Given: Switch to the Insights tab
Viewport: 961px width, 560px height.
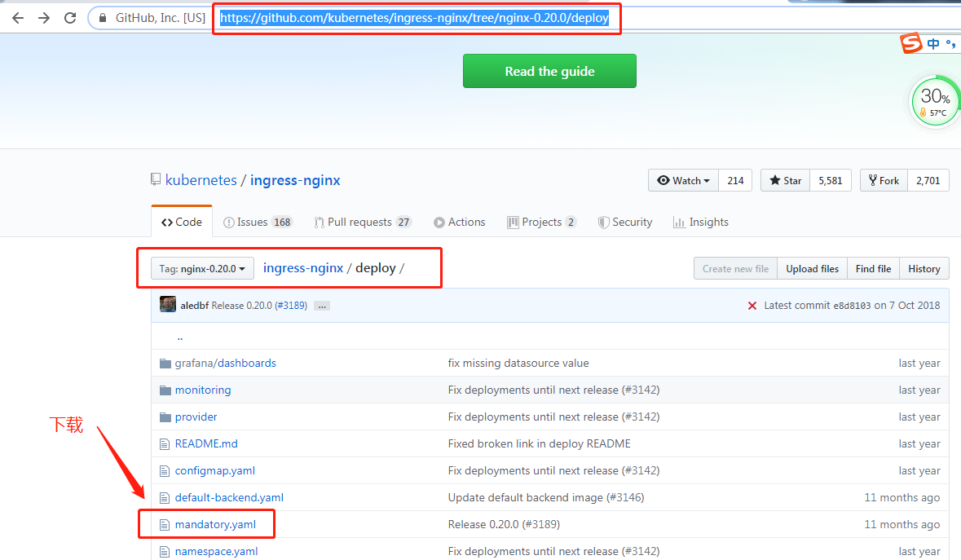Looking at the screenshot, I should point(700,222).
